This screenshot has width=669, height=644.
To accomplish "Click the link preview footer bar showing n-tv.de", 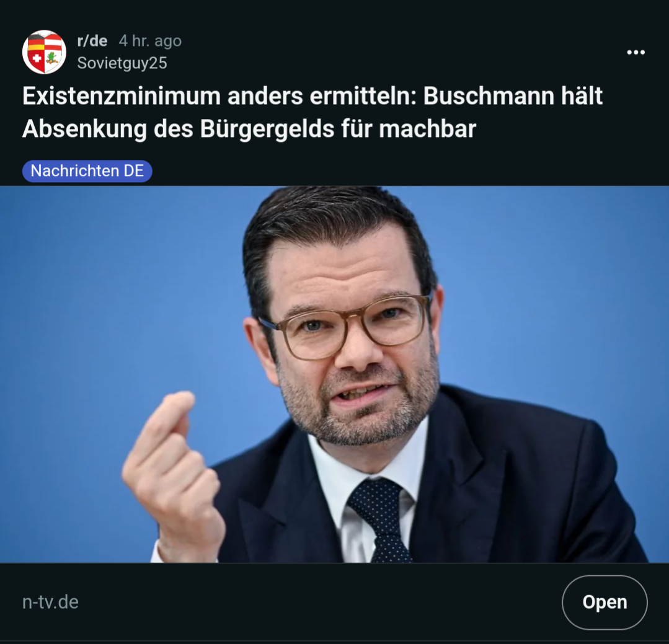I will pos(335,602).
